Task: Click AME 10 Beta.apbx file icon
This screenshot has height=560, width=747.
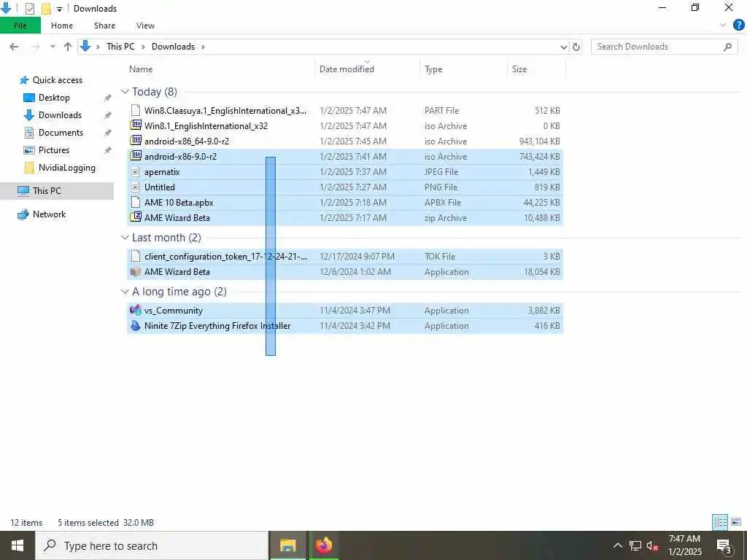Action: pyautogui.click(x=136, y=203)
